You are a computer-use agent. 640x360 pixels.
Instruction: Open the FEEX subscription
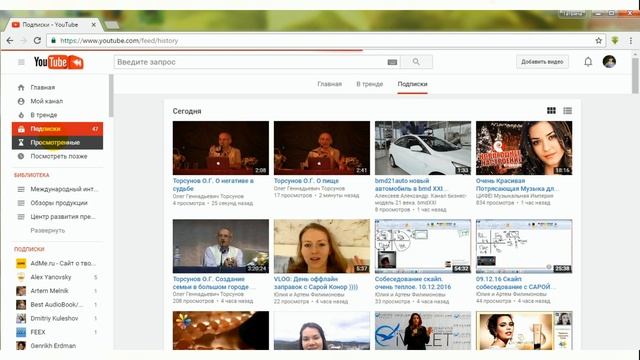pos(57,332)
